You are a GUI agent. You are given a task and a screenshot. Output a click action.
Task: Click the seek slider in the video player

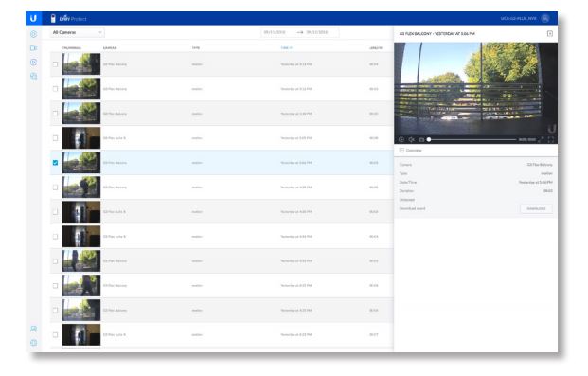coord(472,139)
